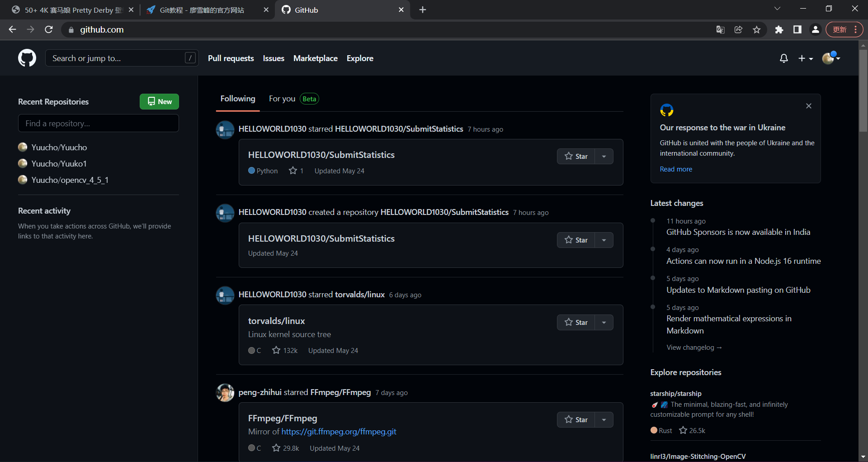Open Render mathematical expressions in Markdown
This screenshot has height=462, width=868.
coord(729,324)
